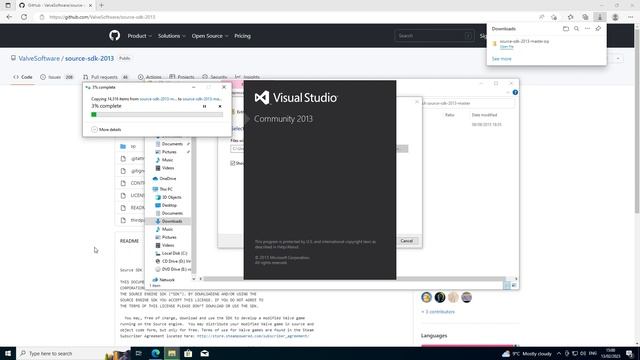The width and height of the screenshot is (640, 360).
Task: Click Explorer horizontal scrollbar
Action: pyautogui.click(x=354, y=279)
